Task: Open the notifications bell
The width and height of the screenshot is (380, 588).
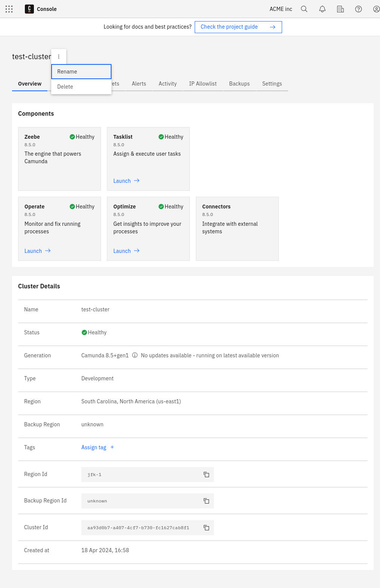Action: click(322, 9)
